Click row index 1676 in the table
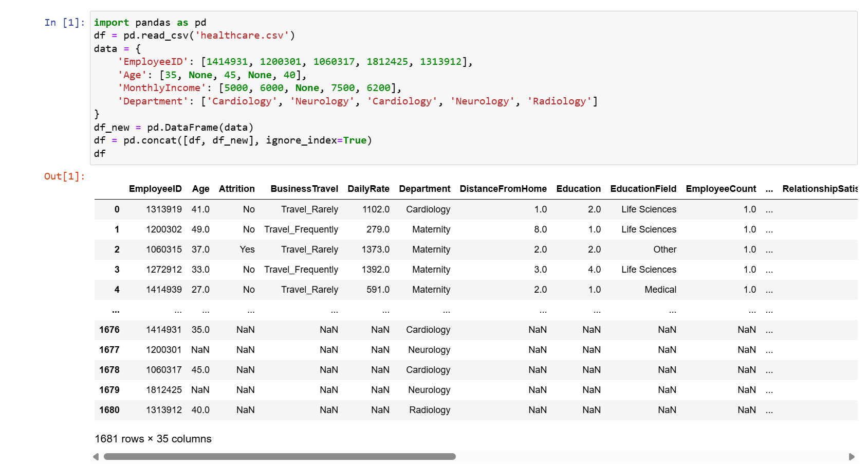This screenshot has height=464, width=868. click(109, 330)
